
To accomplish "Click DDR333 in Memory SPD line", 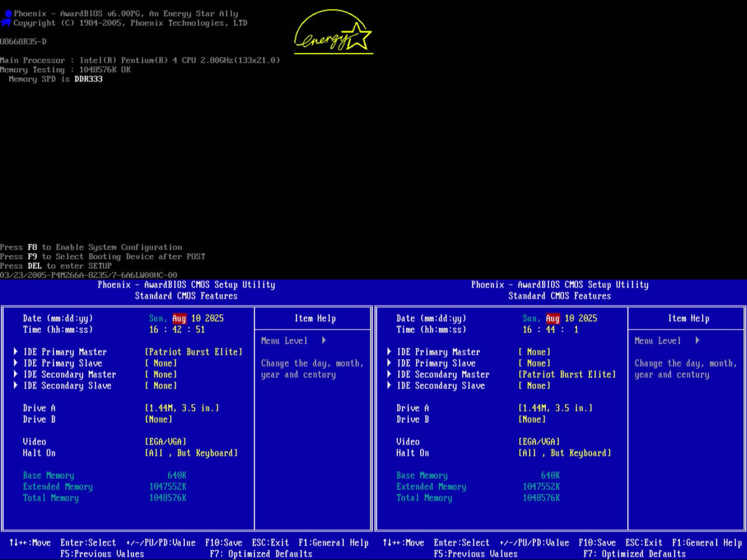I will (88, 79).
